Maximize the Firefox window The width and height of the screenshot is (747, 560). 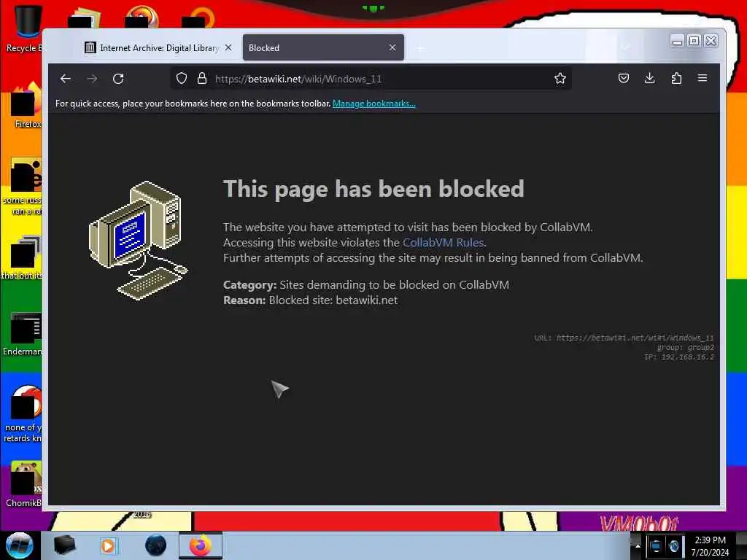coord(694,41)
